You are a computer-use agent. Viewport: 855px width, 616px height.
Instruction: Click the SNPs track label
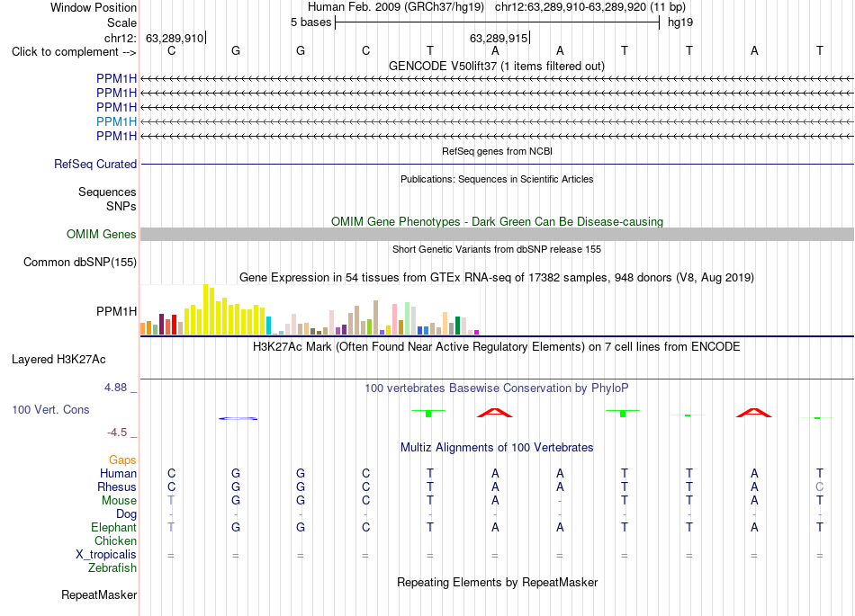[x=121, y=207]
